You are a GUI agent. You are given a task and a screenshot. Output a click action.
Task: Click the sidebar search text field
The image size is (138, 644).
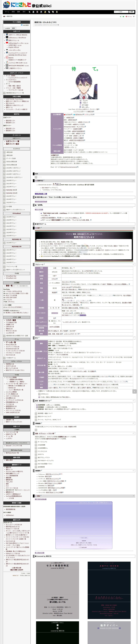pos(12,25)
